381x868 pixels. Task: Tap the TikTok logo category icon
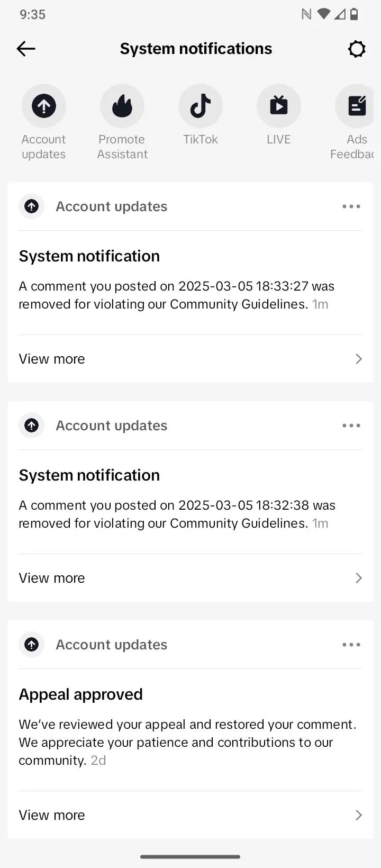(x=201, y=106)
